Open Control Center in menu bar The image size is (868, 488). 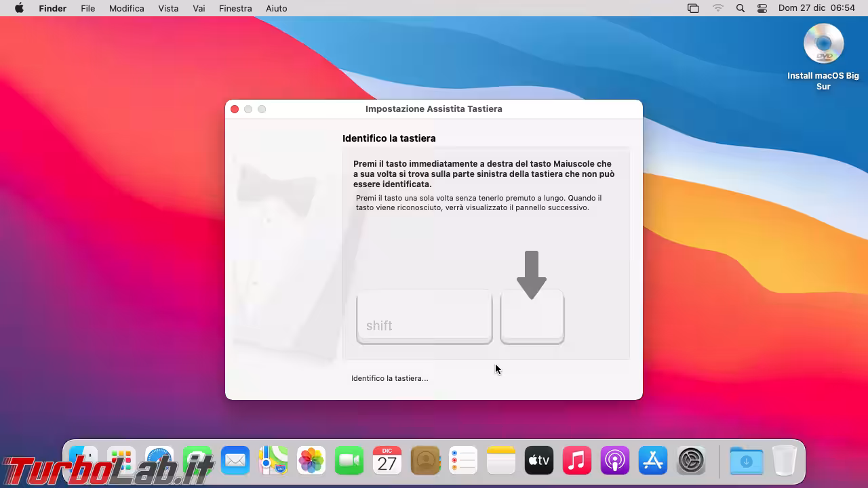click(x=762, y=8)
